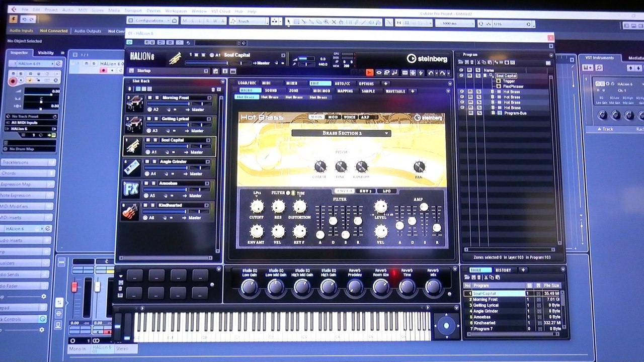Mute the Morning Frost slot

pos(149,98)
